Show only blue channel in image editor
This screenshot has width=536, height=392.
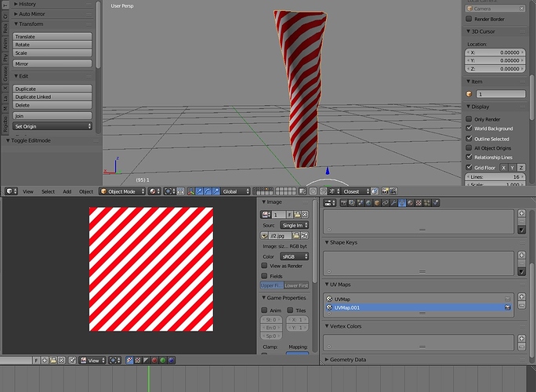pos(172,360)
